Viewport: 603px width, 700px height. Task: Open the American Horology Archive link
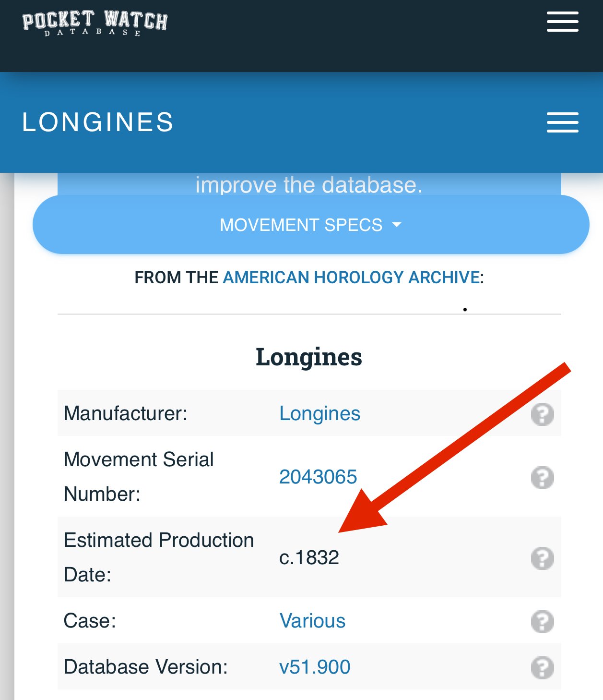(351, 278)
